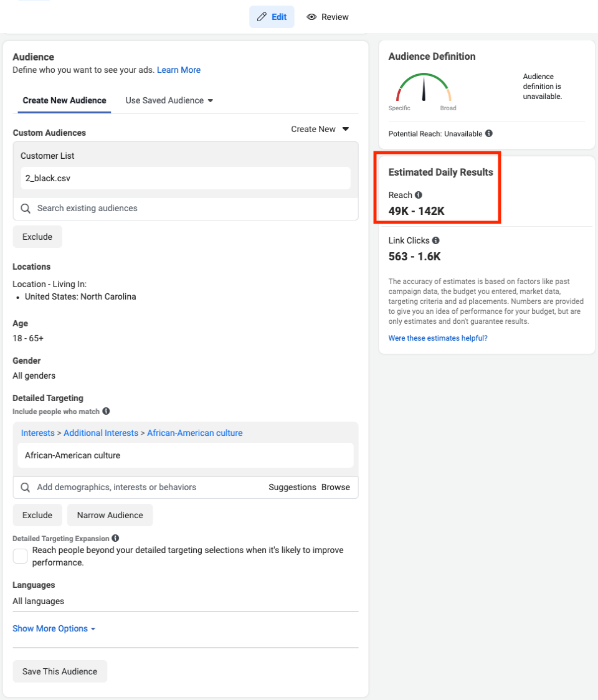Viewport: 598px width, 700px height.
Task: Click the search icon in existing audiences field
Action: (26, 208)
